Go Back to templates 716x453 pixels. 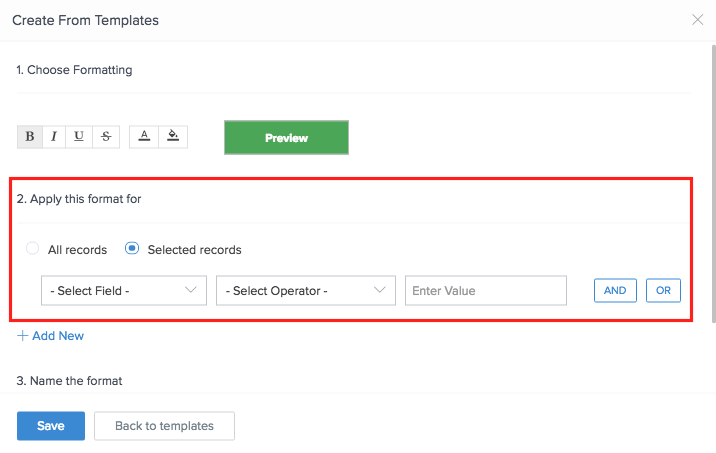(164, 426)
